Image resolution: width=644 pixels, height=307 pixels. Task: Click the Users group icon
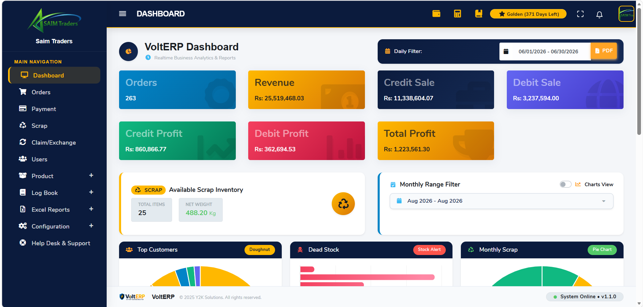click(x=23, y=159)
